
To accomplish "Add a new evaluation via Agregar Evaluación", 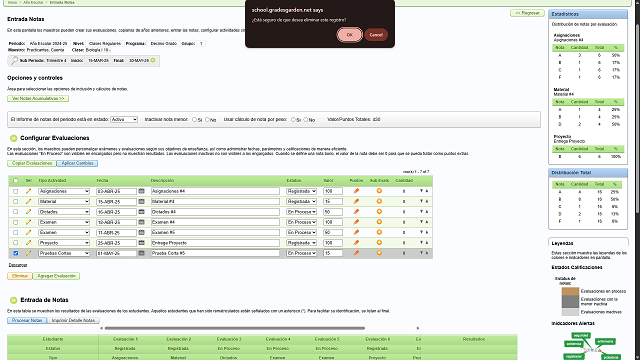I will coord(56,276).
